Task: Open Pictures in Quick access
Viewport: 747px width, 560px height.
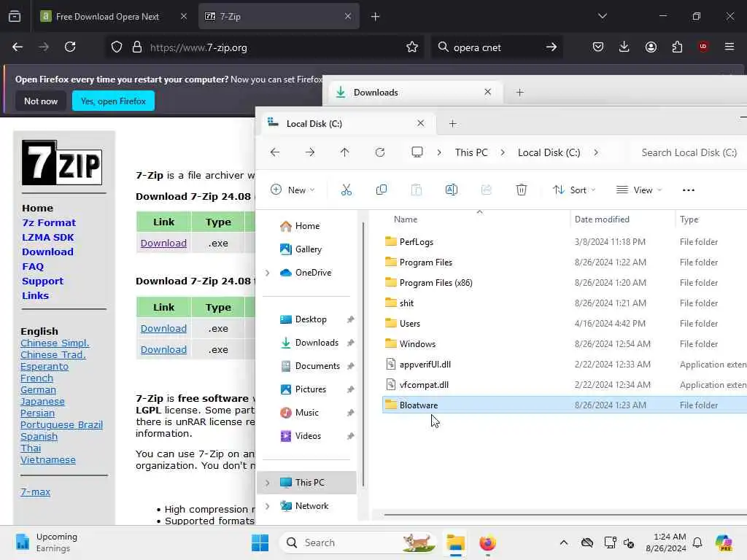Action: click(309, 389)
